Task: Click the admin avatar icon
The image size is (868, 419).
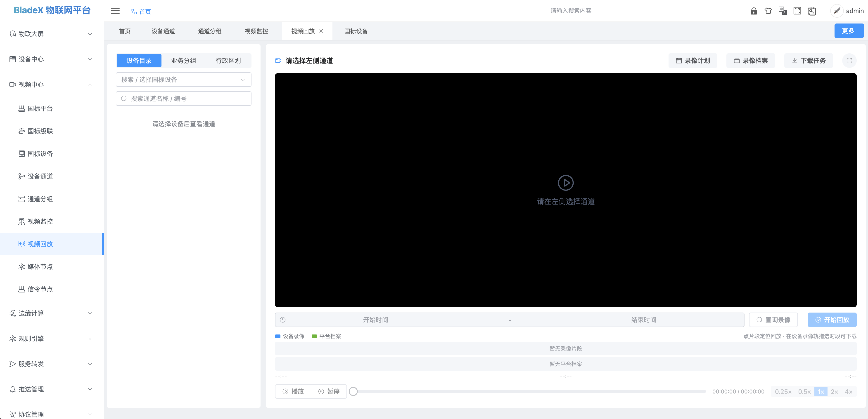Action: tap(837, 11)
